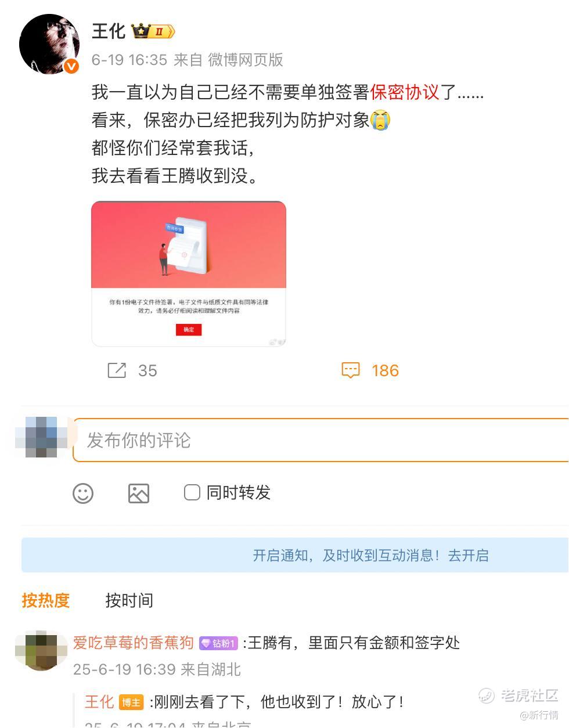Click 去开启 to enable notifications
The image size is (569, 728).
coord(468,556)
